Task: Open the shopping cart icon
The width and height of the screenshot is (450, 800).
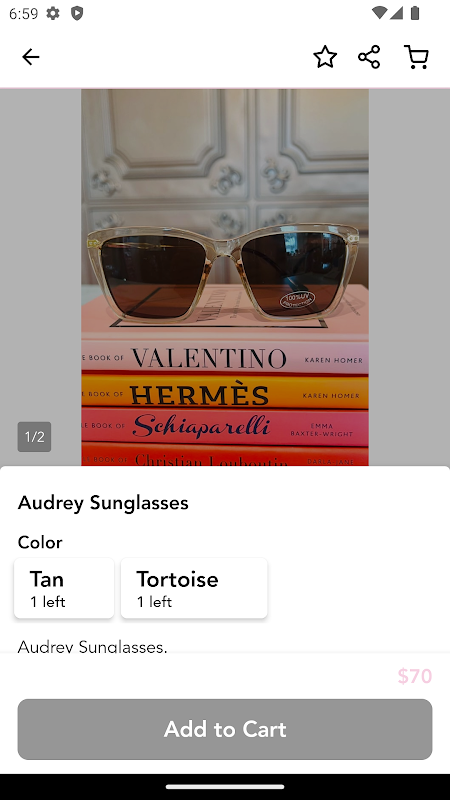Action: 416,57
